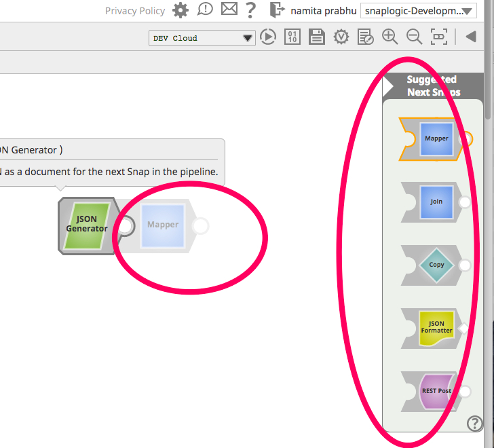Select the JSON Generator Snap on canvas
This screenshot has height=448, width=494.
pos(88,225)
